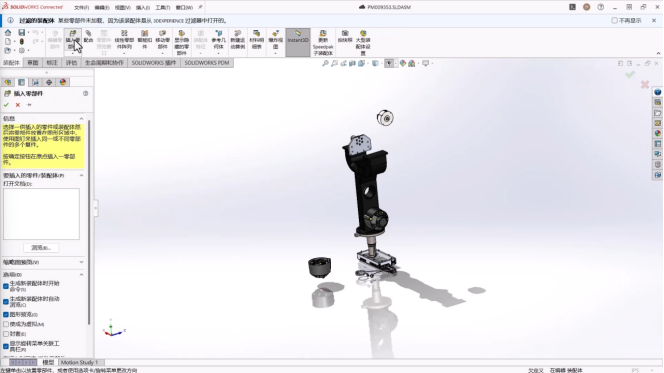Open the DisplayManager color-ball tab
Screen dimensions: 664x373
[63, 82]
